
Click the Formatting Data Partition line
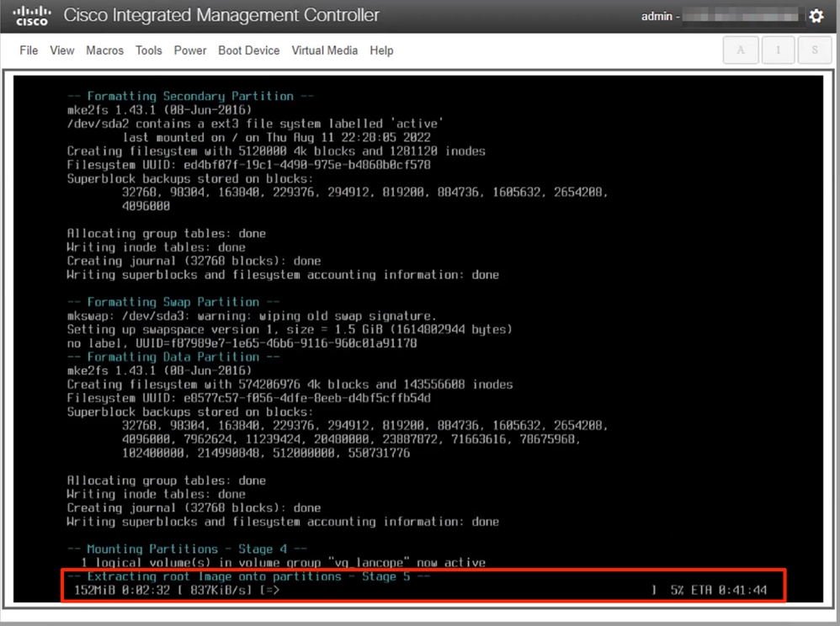pos(173,358)
